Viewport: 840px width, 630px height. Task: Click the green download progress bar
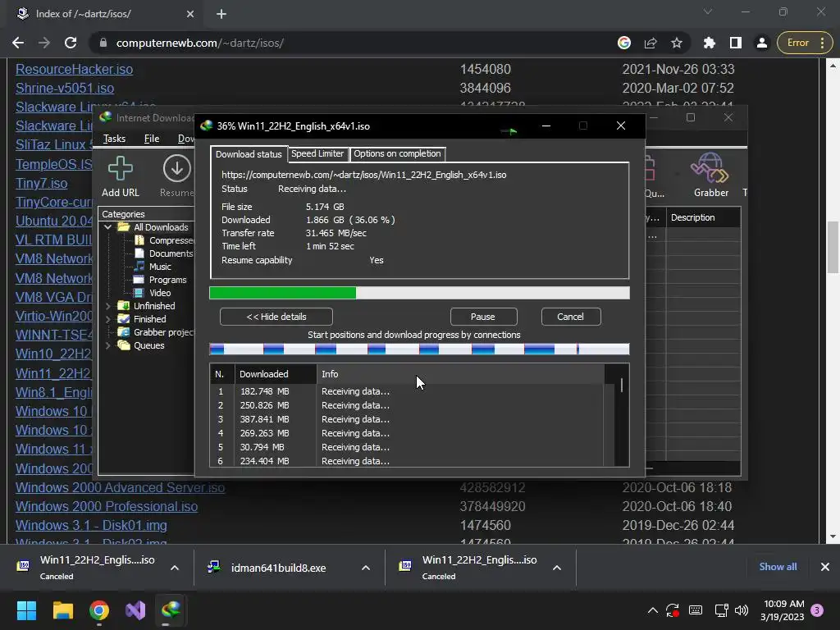tap(419, 293)
